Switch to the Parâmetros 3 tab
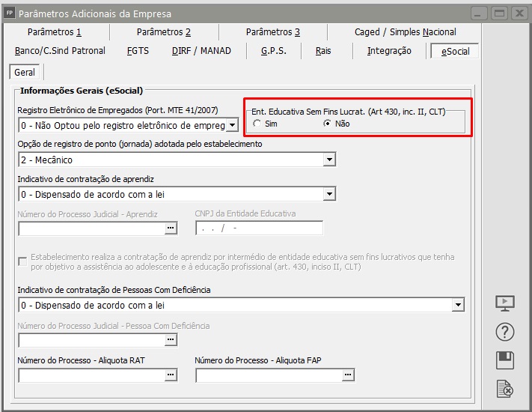532x412 pixels. [273, 32]
